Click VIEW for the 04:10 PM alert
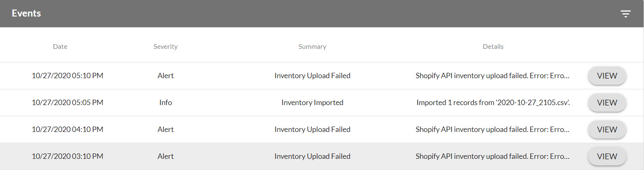Image resolution: width=644 pixels, height=170 pixels. 607,130
